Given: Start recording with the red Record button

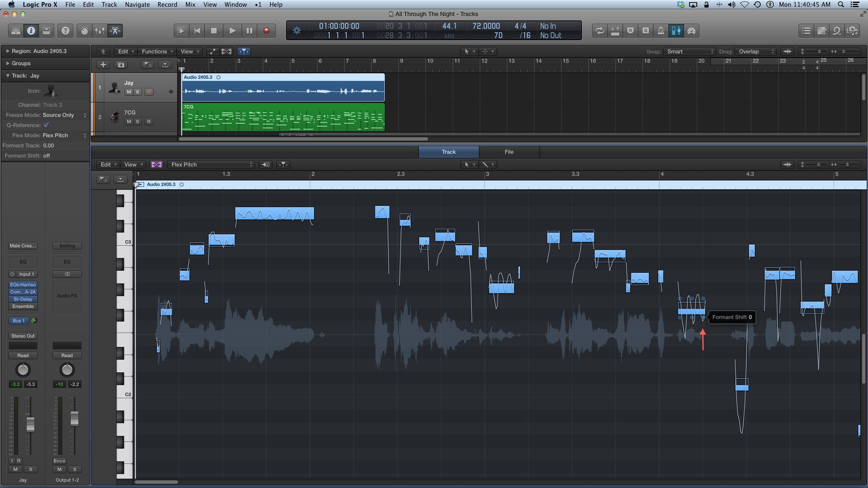Looking at the screenshot, I should tap(267, 30).
